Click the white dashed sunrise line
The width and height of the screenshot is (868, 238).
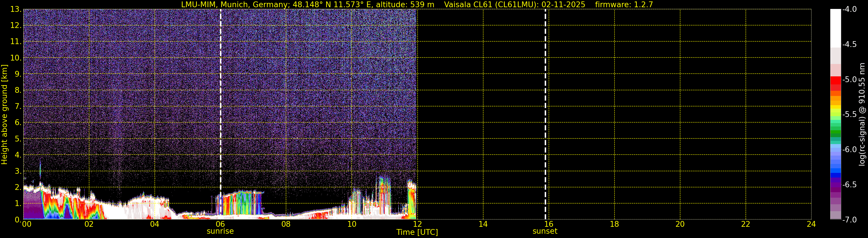(221, 114)
